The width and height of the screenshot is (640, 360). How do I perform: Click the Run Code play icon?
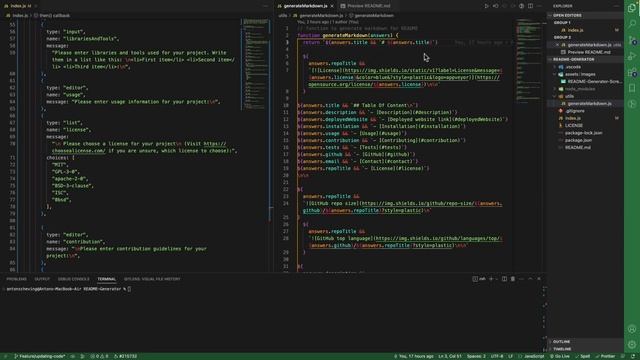tap(486, 6)
